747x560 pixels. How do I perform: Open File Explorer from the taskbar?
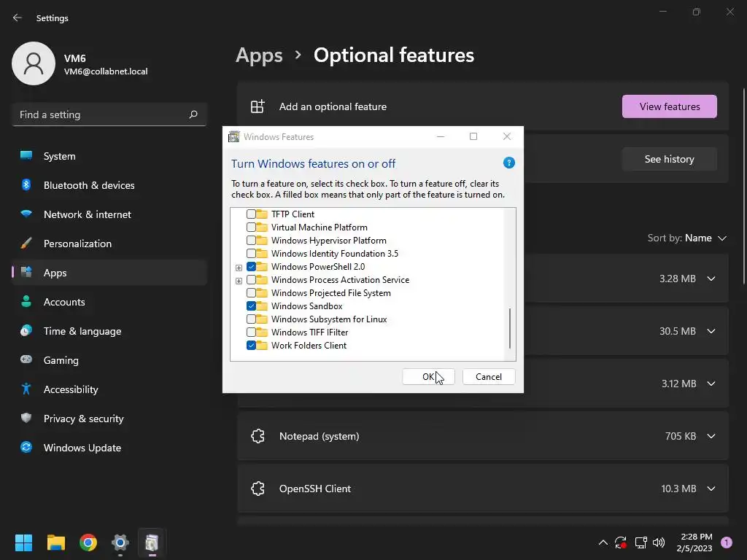56,542
